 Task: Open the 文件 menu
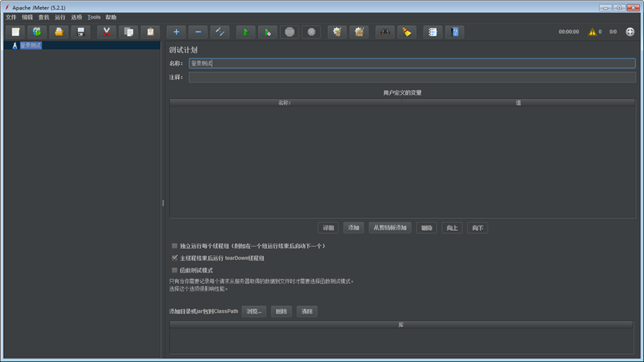[11, 17]
